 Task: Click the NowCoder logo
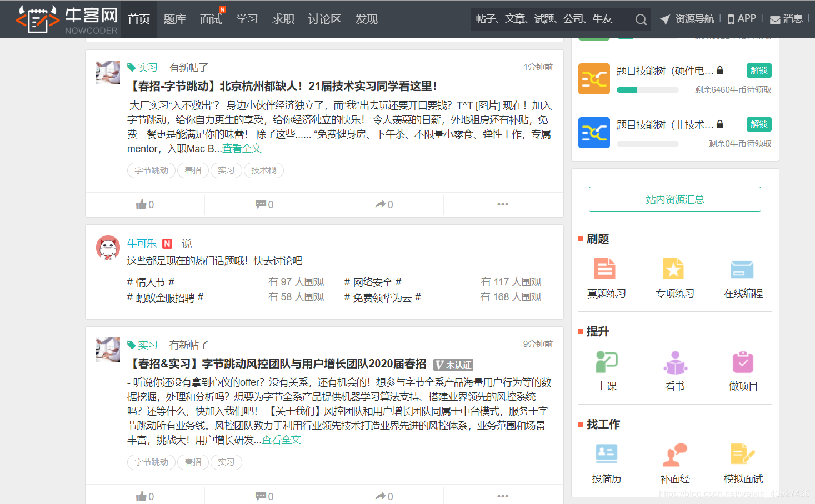tap(67, 19)
